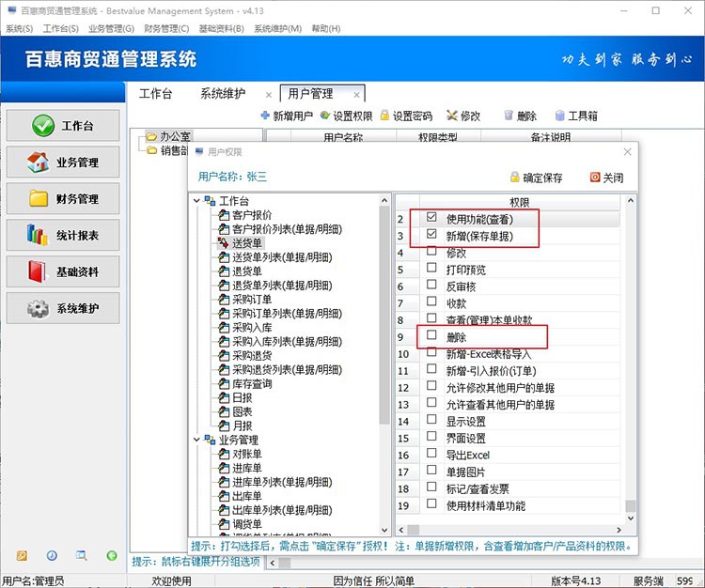Close the 用户权限 dialog with X
This screenshot has width=705, height=588.
pos(628,152)
